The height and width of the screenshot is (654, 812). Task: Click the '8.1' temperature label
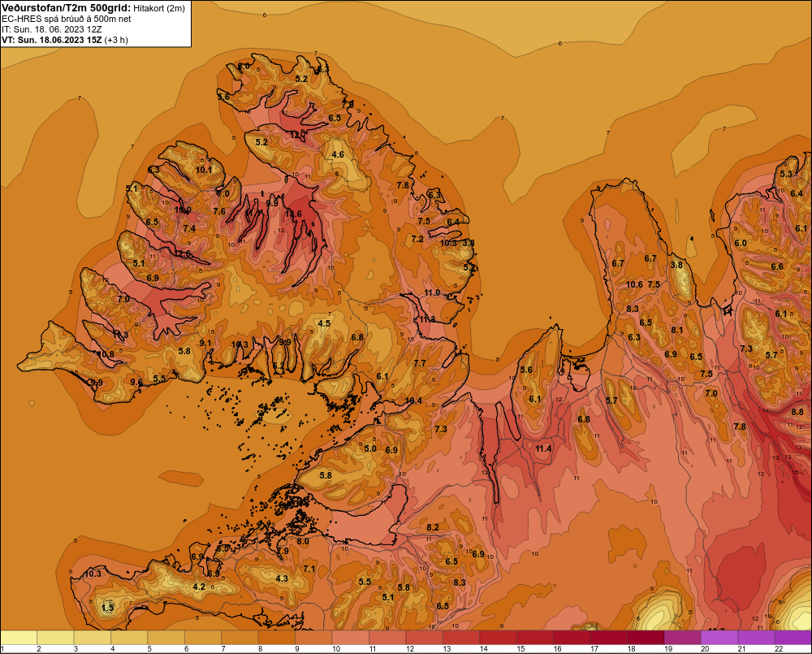click(x=677, y=330)
